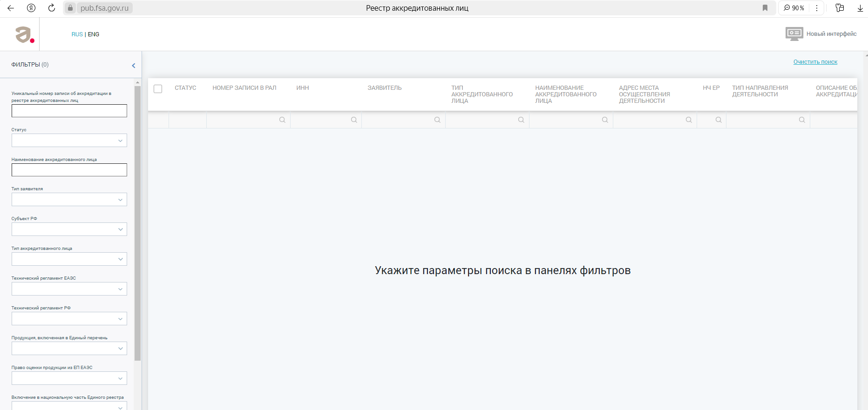Open Право оценки продукции из ЕП ЕАЭС dropdown
868x410 pixels.
pos(69,378)
